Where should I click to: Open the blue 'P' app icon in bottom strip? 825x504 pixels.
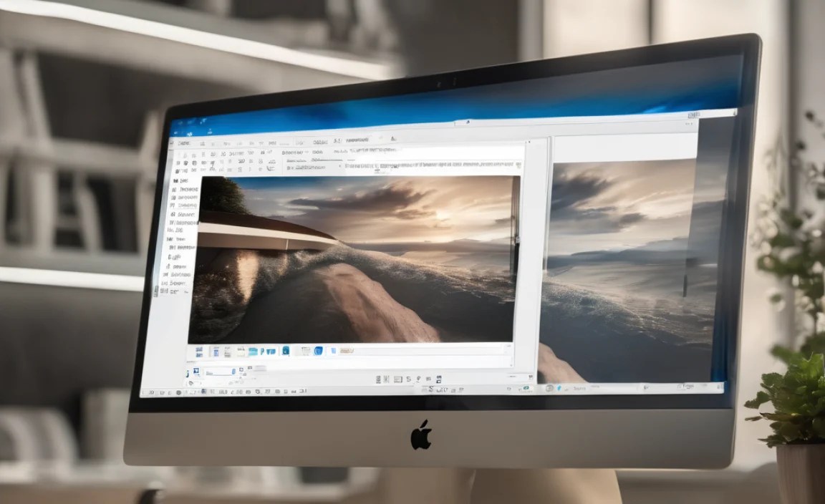coord(262,351)
